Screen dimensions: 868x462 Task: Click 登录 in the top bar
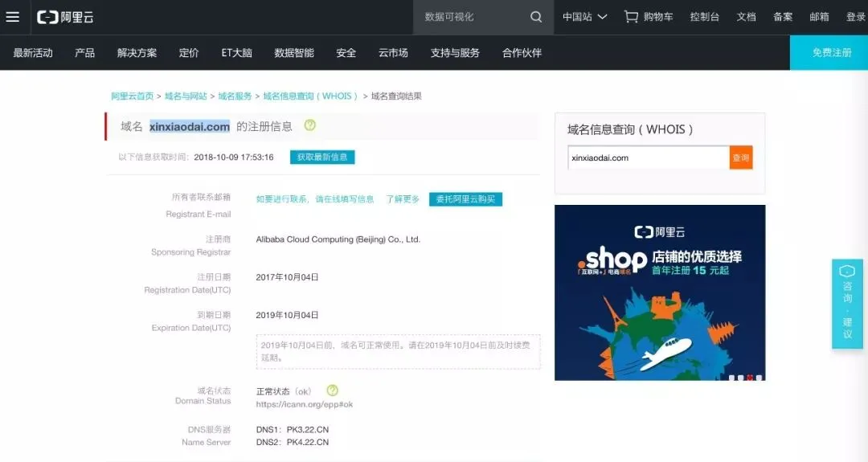(x=856, y=17)
